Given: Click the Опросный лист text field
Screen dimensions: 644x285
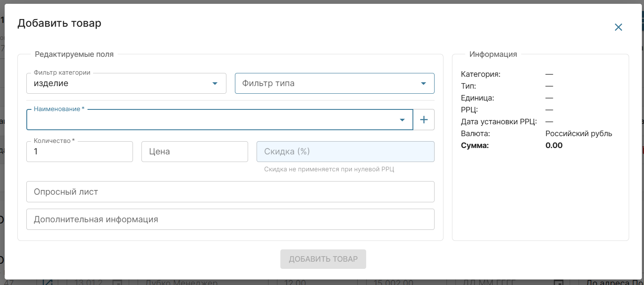Looking at the screenshot, I should pyautogui.click(x=230, y=192).
